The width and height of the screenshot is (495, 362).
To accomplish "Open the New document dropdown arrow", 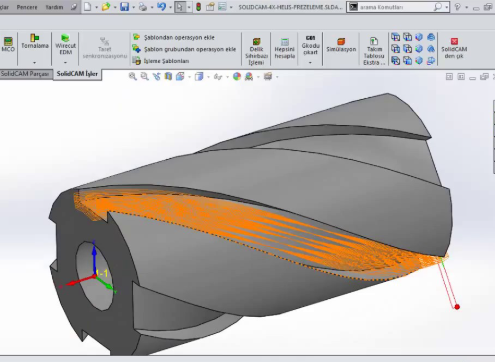I will pyautogui.click(x=97, y=7).
